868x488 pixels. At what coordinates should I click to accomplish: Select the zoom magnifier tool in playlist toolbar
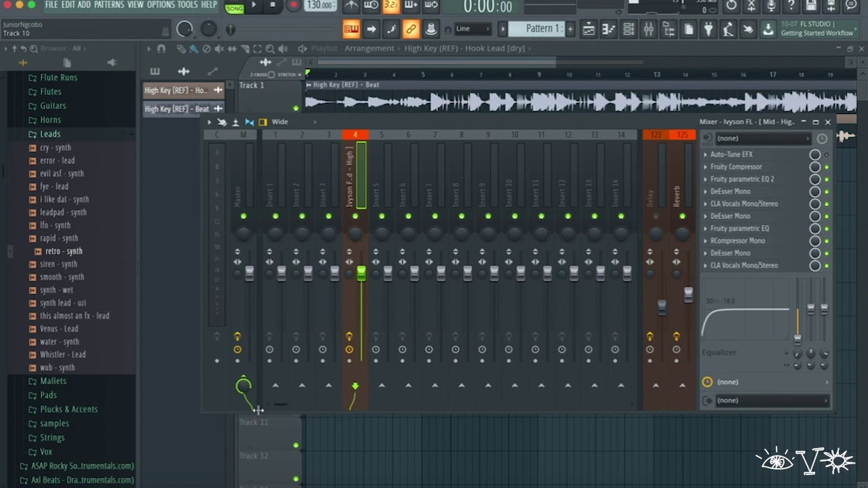pos(270,49)
